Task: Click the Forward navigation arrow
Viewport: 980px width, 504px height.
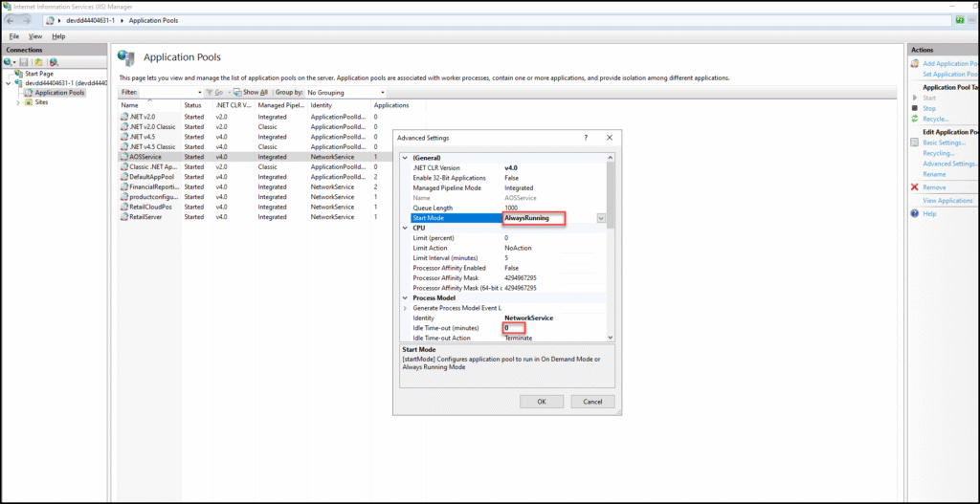Action: (27, 21)
